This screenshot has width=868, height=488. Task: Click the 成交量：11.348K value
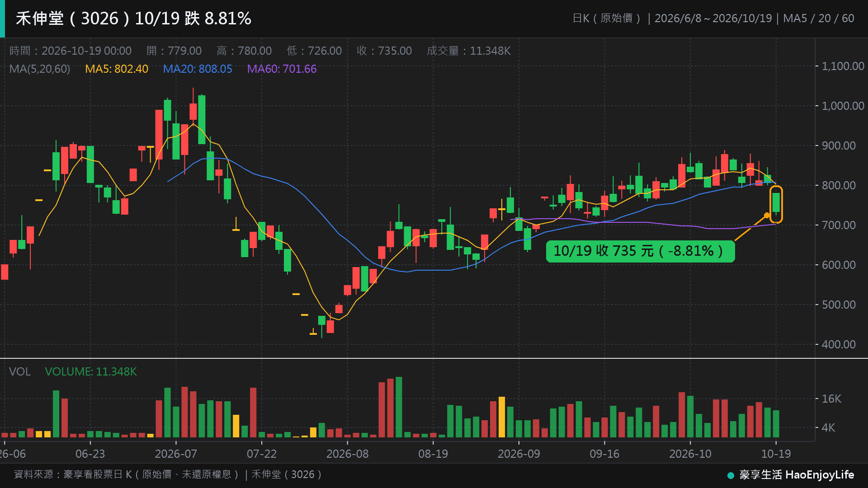[x=469, y=51]
